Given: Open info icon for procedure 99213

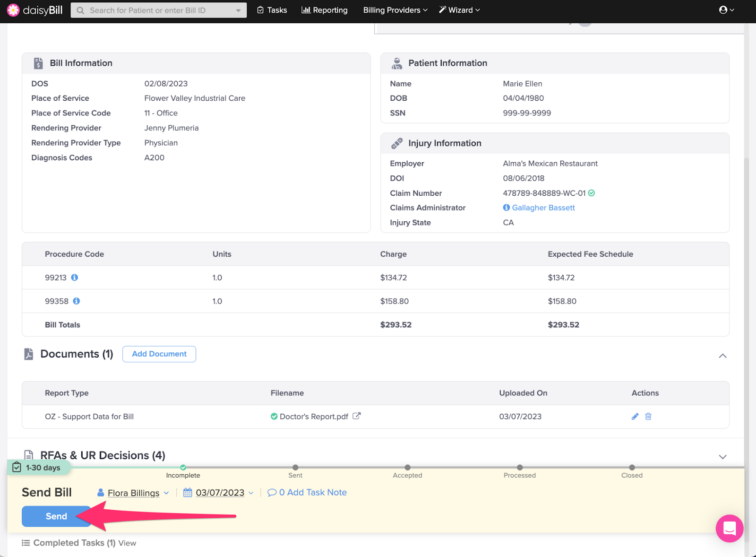Looking at the screenshot, I should 75,278.
